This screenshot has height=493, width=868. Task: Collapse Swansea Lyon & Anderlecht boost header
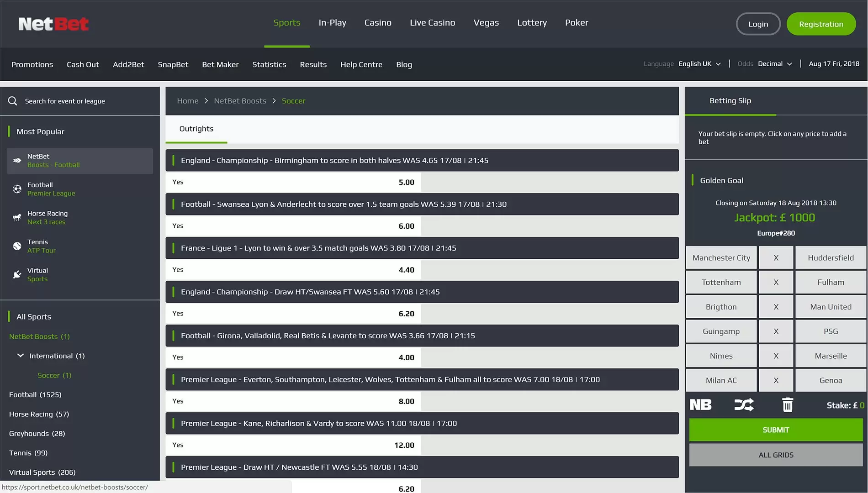pyautogui.click(x=422, y=204)
